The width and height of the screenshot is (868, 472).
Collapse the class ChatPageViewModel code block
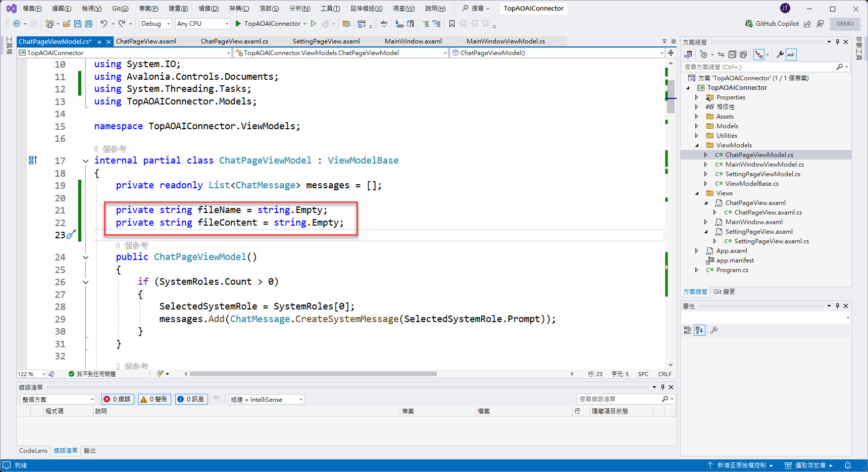(85, 161)
